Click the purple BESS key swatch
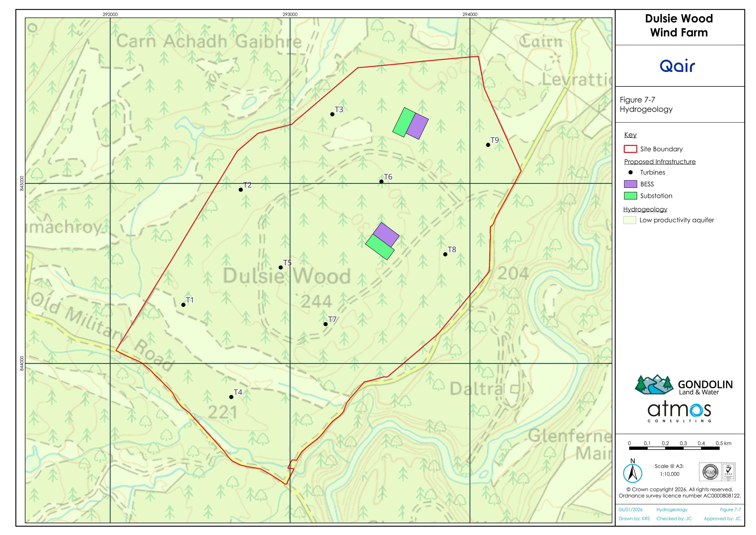This screenshot has width=756, height=535. click(x=630, y=184)
